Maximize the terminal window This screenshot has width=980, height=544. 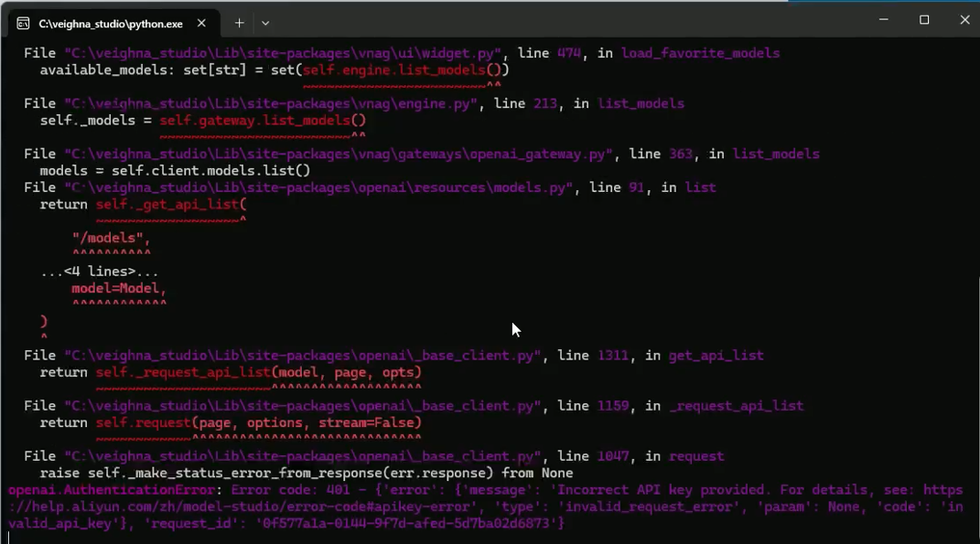pyautogui.click(x=924, y=20)
